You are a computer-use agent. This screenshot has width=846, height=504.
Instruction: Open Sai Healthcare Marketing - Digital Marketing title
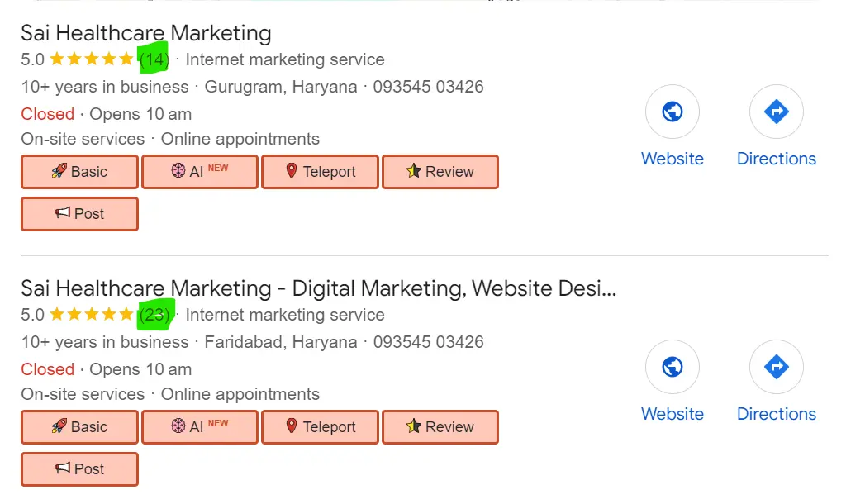318,288
